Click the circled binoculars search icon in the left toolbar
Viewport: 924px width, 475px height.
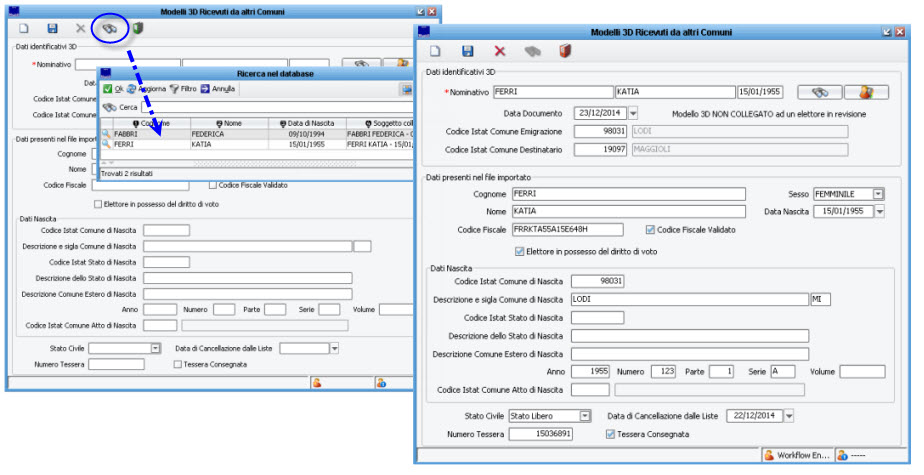click(110, 29)
